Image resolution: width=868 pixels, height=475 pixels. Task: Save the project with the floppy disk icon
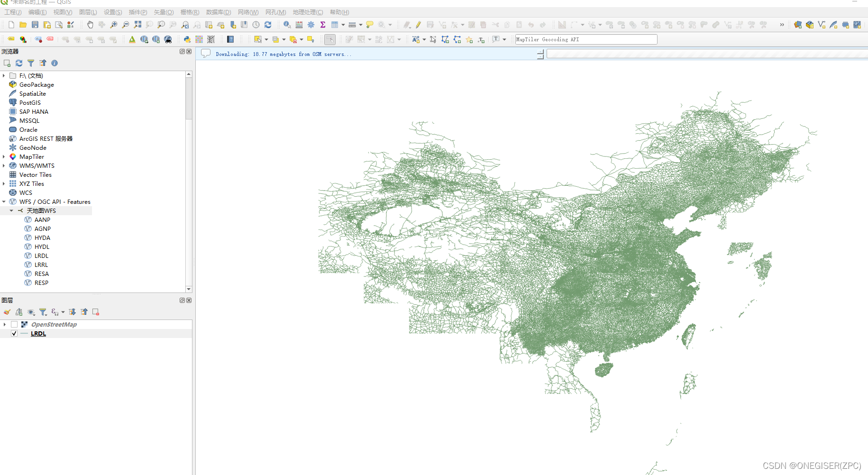pyautogui.click(x=35, y=25)
